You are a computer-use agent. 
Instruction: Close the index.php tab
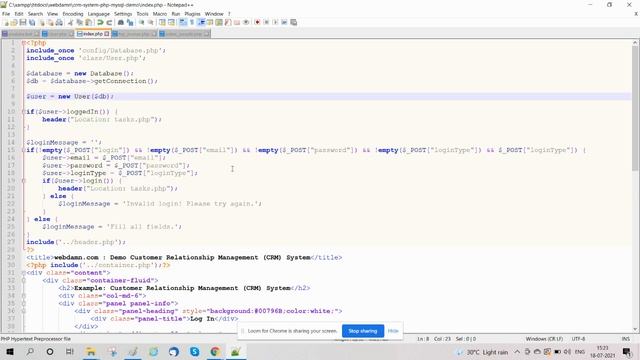tap(107, 34)
